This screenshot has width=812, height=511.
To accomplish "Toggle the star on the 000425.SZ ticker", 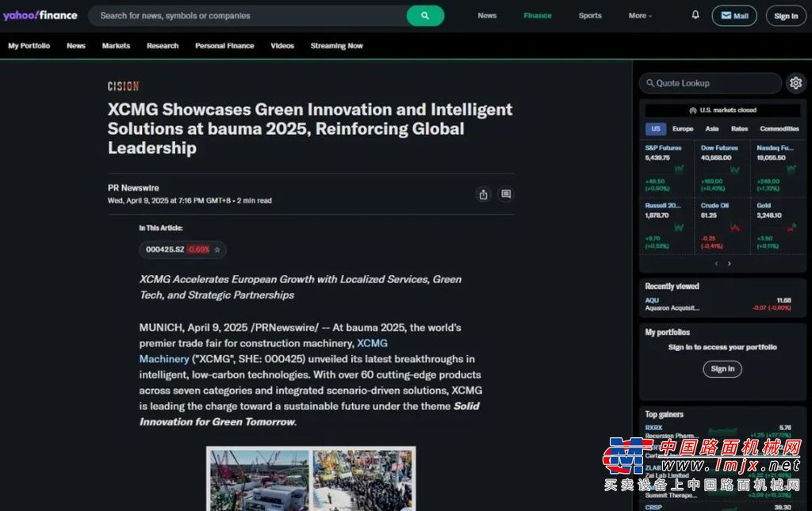I will [x=217, y=250].
